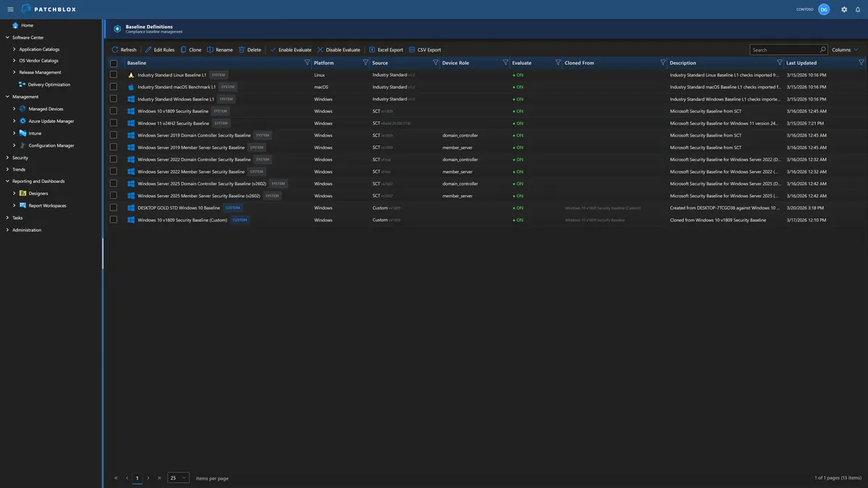Open the Tasks section in sidebar
The width and height of the screenshot is (868, 488).
point(17,218)
